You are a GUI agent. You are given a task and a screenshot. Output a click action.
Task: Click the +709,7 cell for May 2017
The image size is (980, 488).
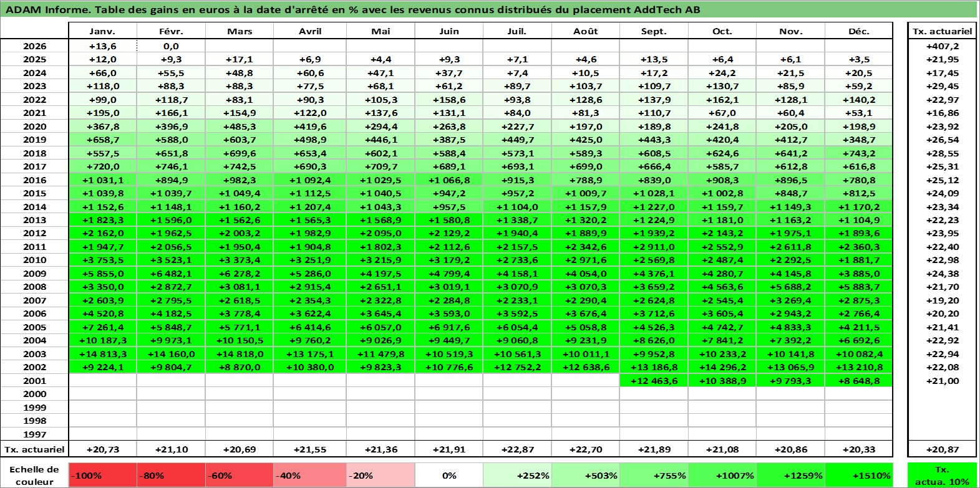[x=380, y=166]
